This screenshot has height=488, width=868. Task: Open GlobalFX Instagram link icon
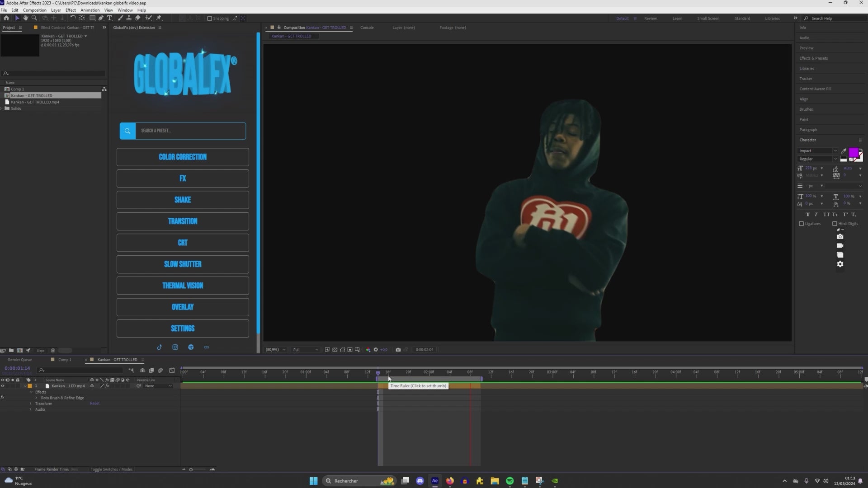175,347
